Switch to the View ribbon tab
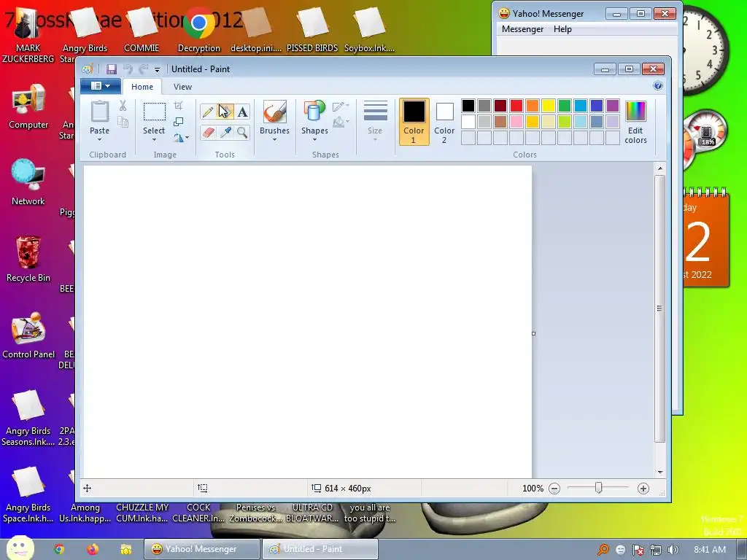 (x=182, y=87)
